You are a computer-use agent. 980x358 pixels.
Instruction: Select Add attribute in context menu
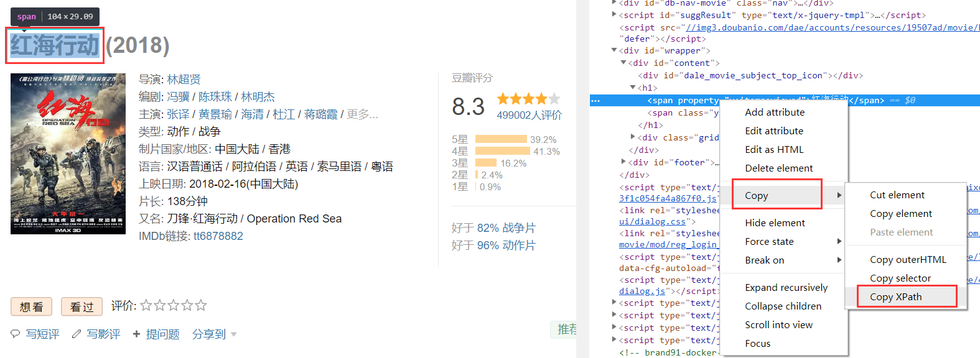(775, 112)
